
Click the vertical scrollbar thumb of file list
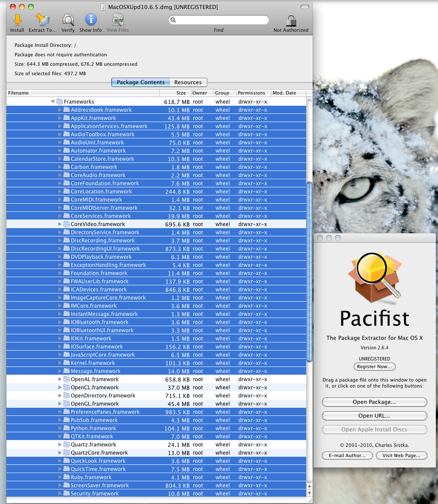coord(309,272)
